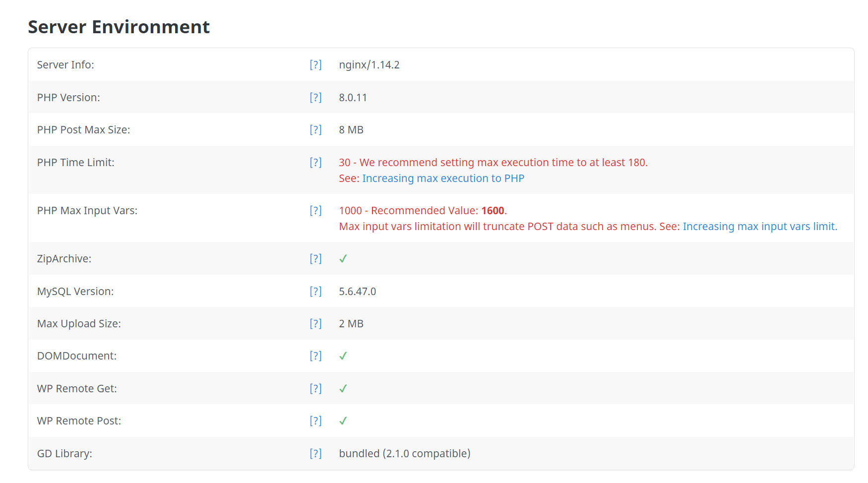868x483 pixels.
Task: Click the [?] beside WP Remote Post
Action: [315, 421]
